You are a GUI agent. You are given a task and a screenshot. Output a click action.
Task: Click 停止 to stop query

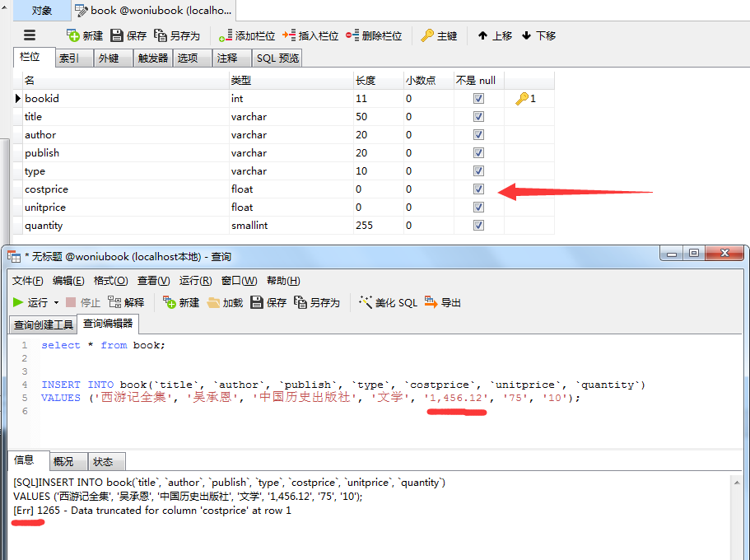click(83, 302)
